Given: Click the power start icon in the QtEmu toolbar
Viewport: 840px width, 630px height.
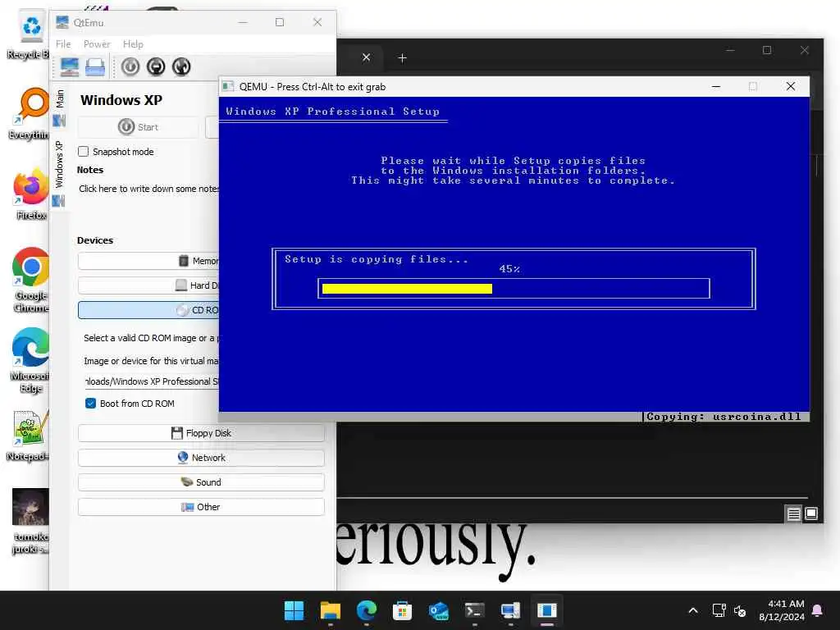Looking at the screenshot, I should [x=130, y=67].
